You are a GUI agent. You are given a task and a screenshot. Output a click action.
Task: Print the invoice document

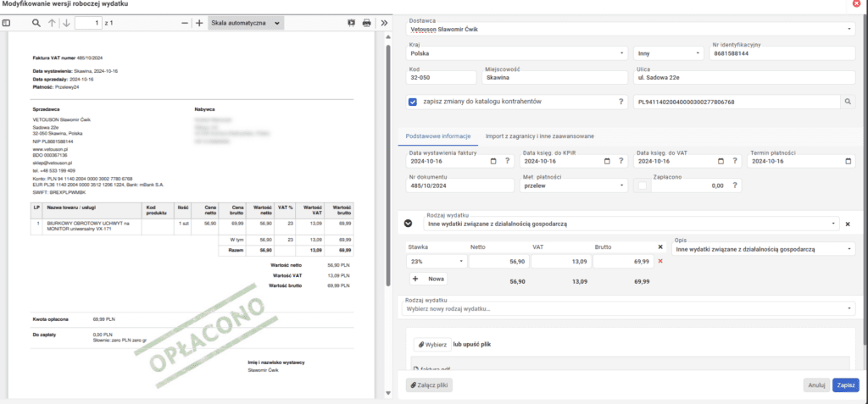(x=367, y=23)
